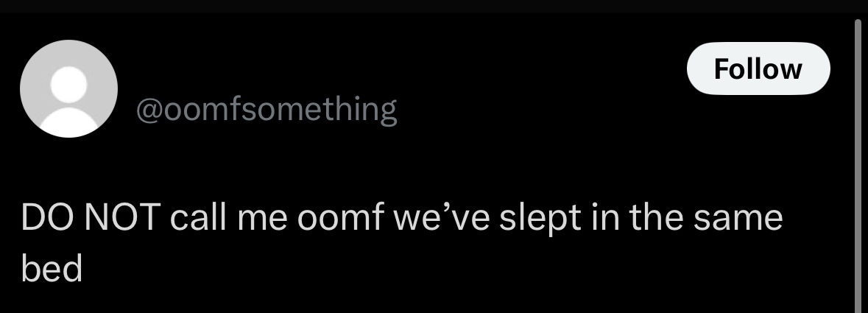
Task: Click the word "bed" on the second line
Action: (x=51, y=269)
